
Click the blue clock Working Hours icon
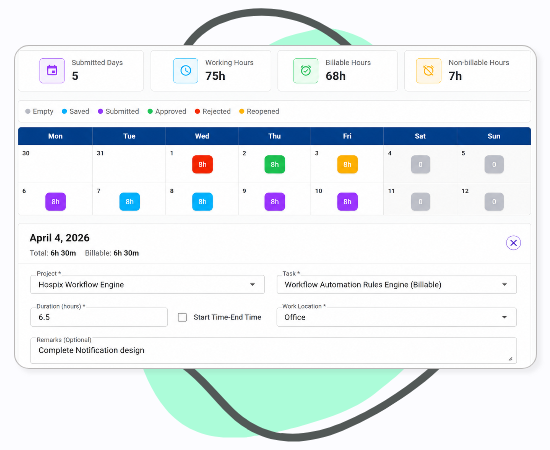pyautogui.click(x=186, y=70)
